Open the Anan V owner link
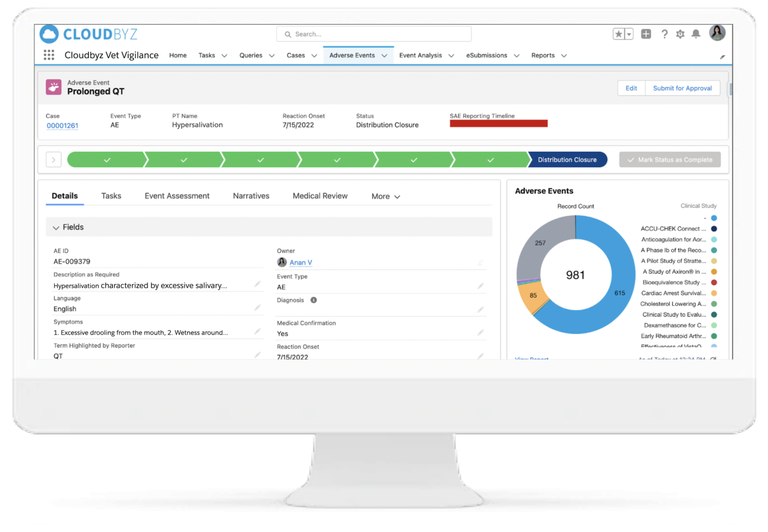The height and width of the screenshot is (532, 768). [x=301, y=263]
